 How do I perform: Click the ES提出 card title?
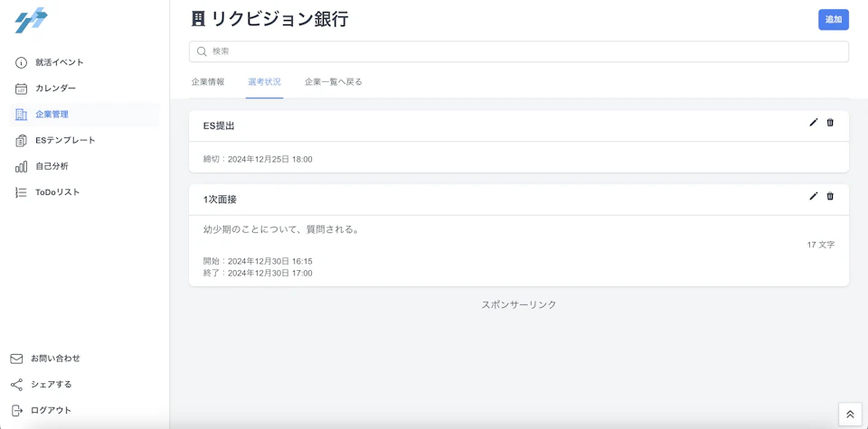pos(219,126)
